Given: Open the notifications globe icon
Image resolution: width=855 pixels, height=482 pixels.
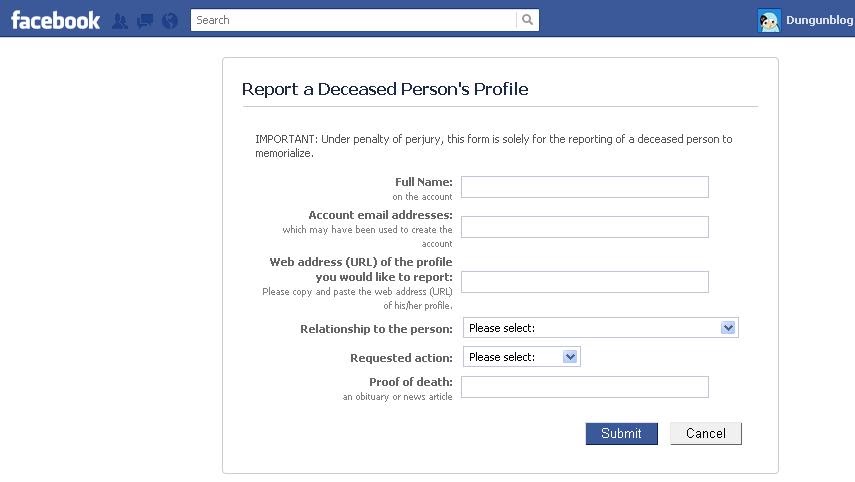Looking at the screenshot, I should point(170,21).
